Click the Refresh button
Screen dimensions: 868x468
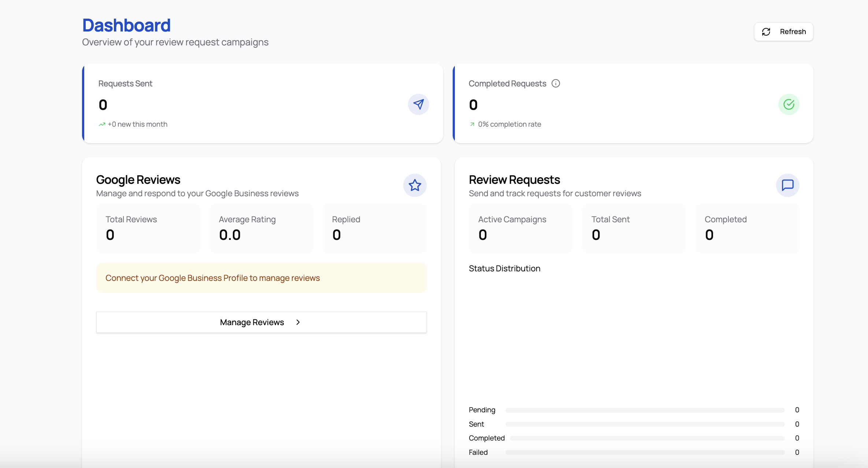[783, 32]
